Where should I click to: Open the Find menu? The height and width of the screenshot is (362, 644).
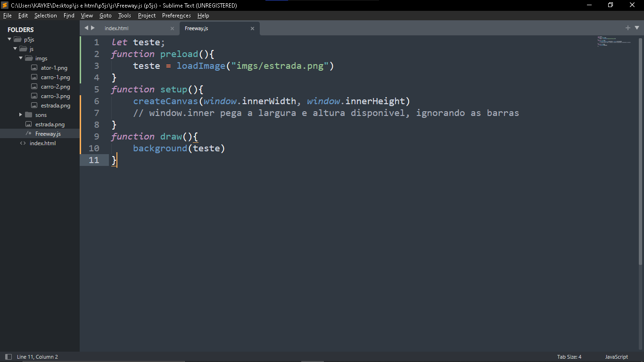(x=69, y=16)
